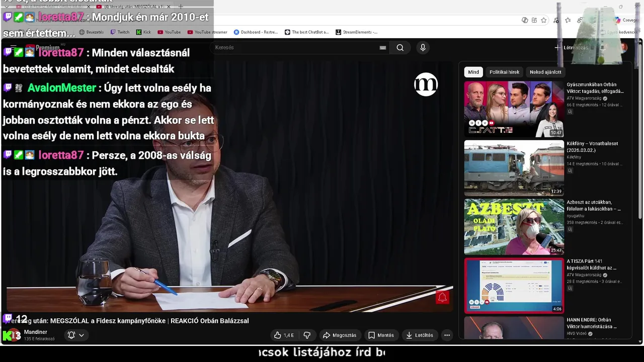Image resolution: width=644 pixels, height=362 pixels.
Task: Dislike the video with thumbs-down icon
Action: (307, 335)
